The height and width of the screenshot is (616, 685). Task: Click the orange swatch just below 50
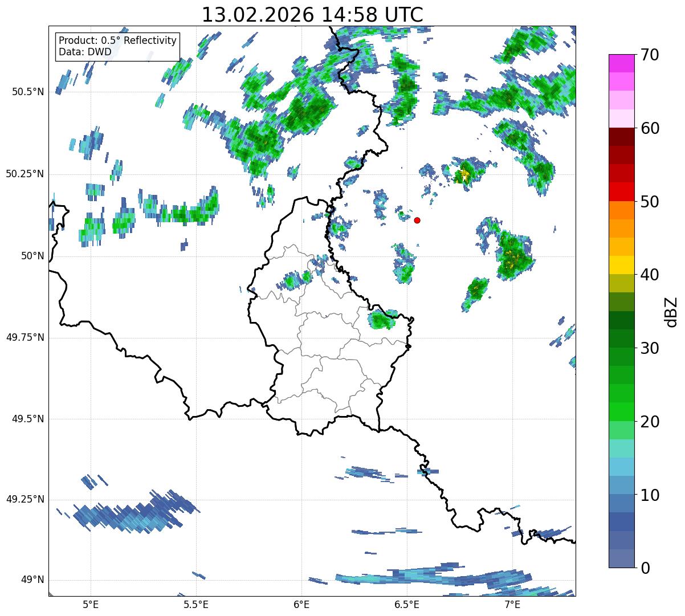point(621,210)
